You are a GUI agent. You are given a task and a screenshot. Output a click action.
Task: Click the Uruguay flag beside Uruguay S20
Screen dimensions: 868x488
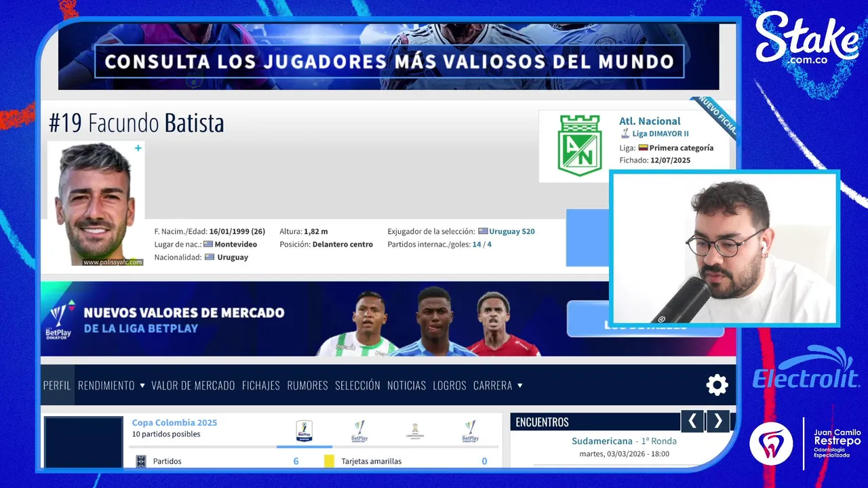(x=483, y=231)
